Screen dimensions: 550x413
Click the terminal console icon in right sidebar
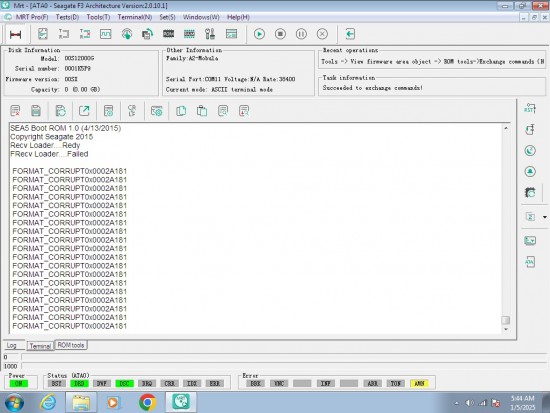click(x=530, y=241)
